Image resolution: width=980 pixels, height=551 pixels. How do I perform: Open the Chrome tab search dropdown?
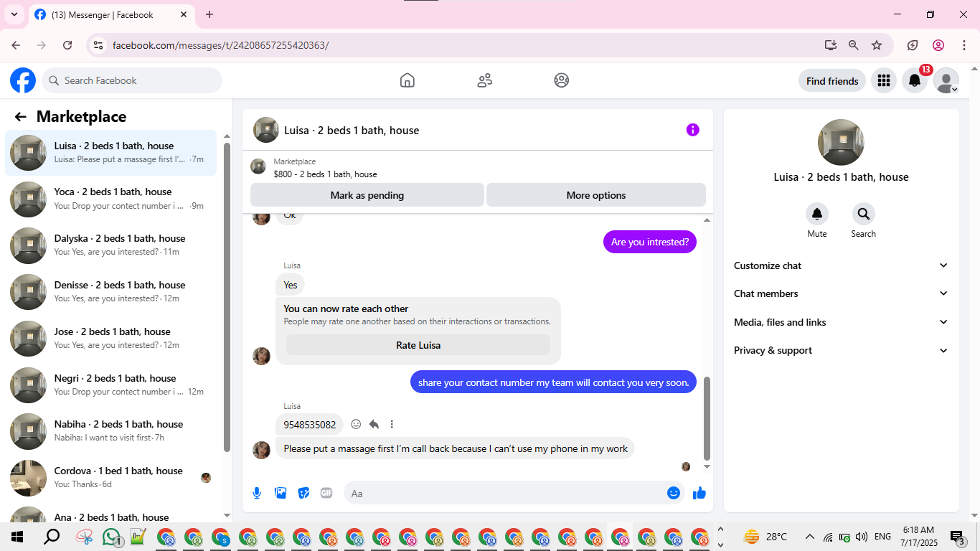(x=14, y=14)
